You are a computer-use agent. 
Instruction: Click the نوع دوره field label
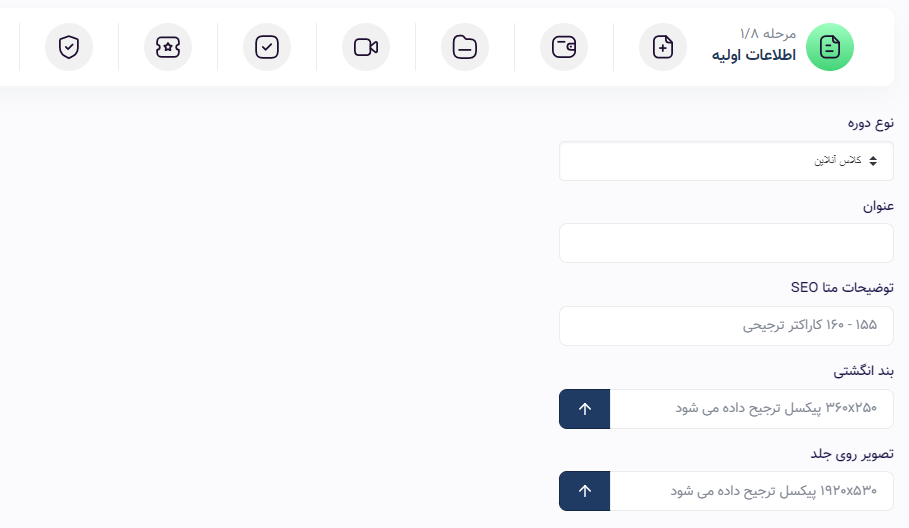click(x=870, y=123)
